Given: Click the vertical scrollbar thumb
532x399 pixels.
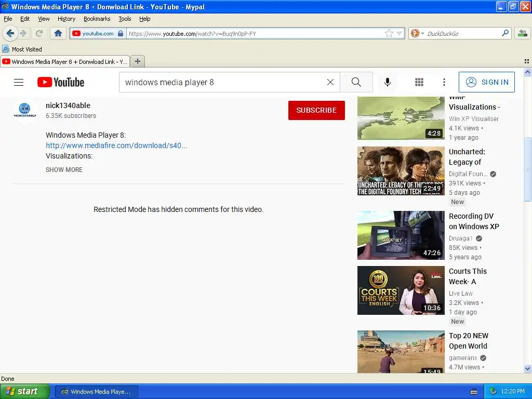Looking at the screenshot, I should pos(527,169).
